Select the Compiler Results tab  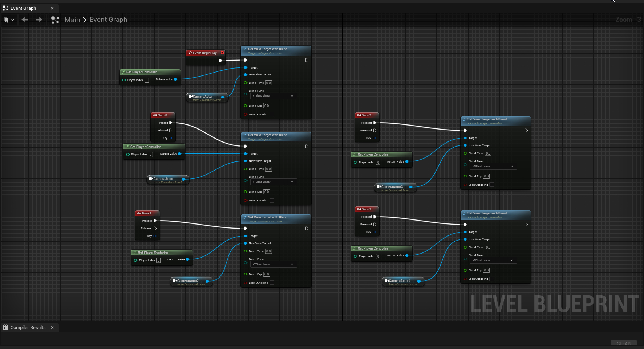pos(28,327)
